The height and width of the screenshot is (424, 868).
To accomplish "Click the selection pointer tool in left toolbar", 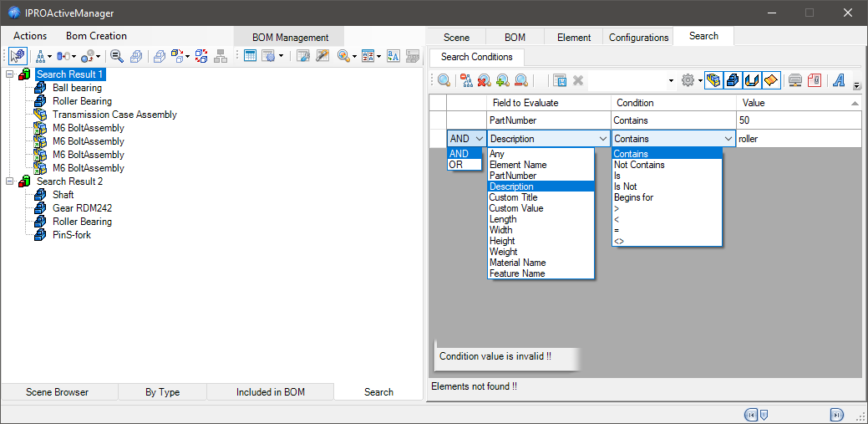I will click(18, 56).
